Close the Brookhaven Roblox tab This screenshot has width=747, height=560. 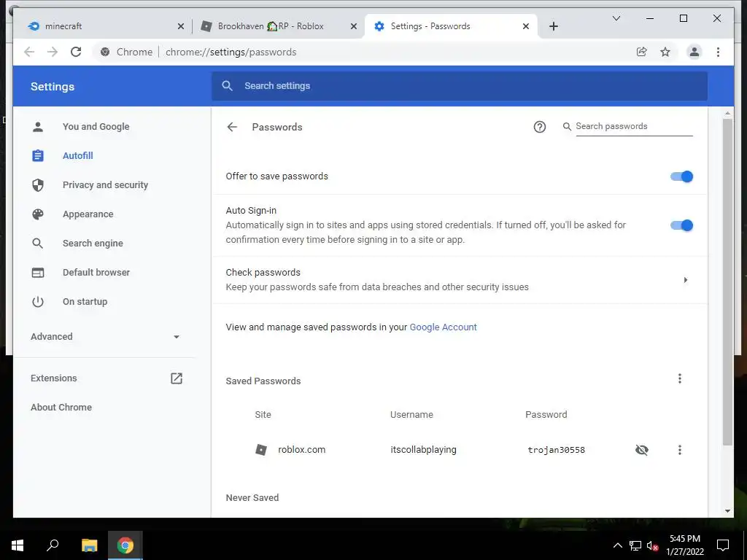pyautogui.click(x=354, y=27)
